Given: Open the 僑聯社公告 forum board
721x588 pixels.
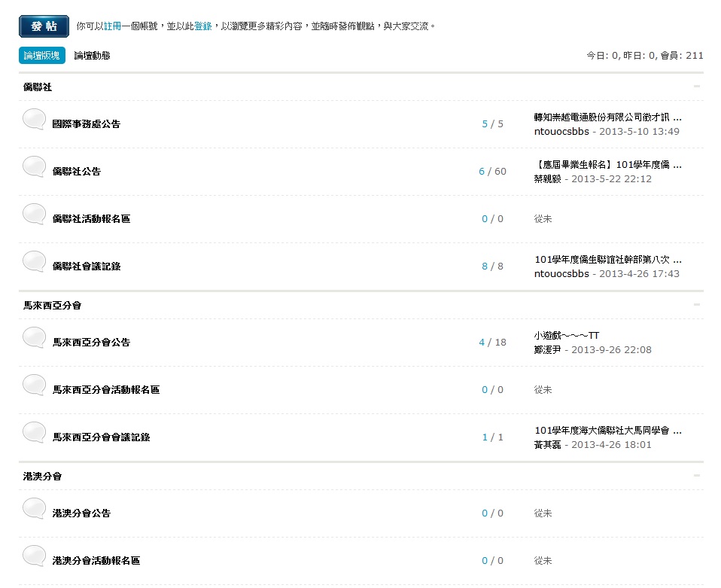Looking at the screenshot, I should pyautogui.click(x=77, y=172).
